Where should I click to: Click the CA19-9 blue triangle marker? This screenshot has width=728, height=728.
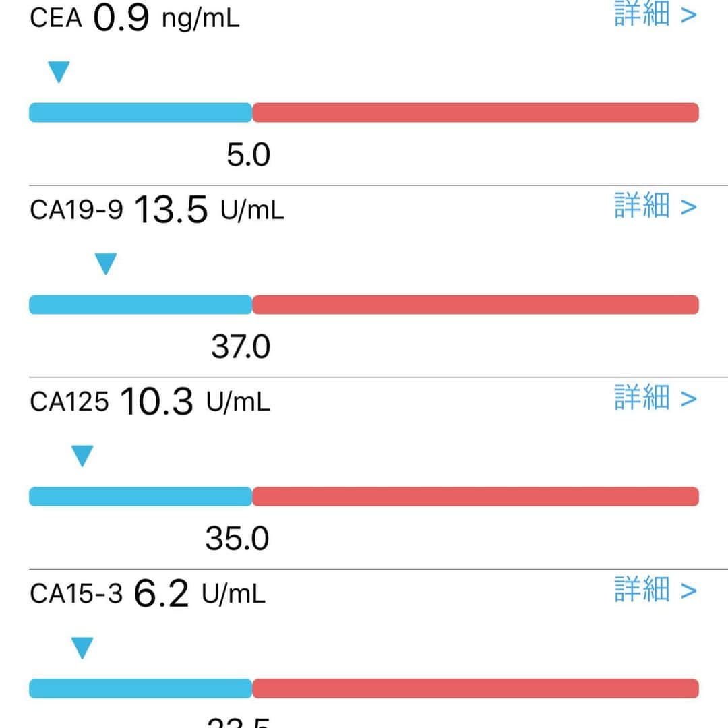tap(105, 264)
